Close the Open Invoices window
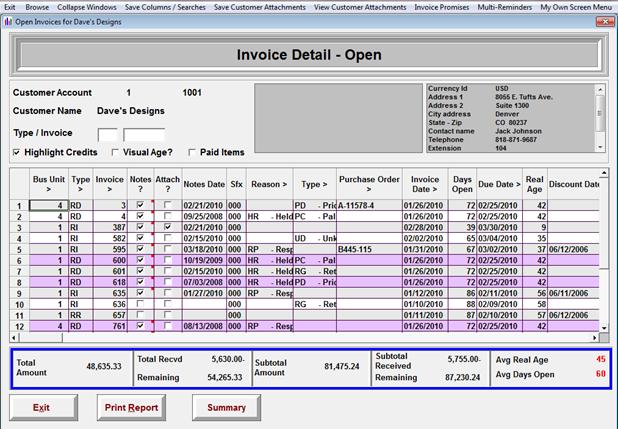The image size is (618, 429). pos(605,22)
